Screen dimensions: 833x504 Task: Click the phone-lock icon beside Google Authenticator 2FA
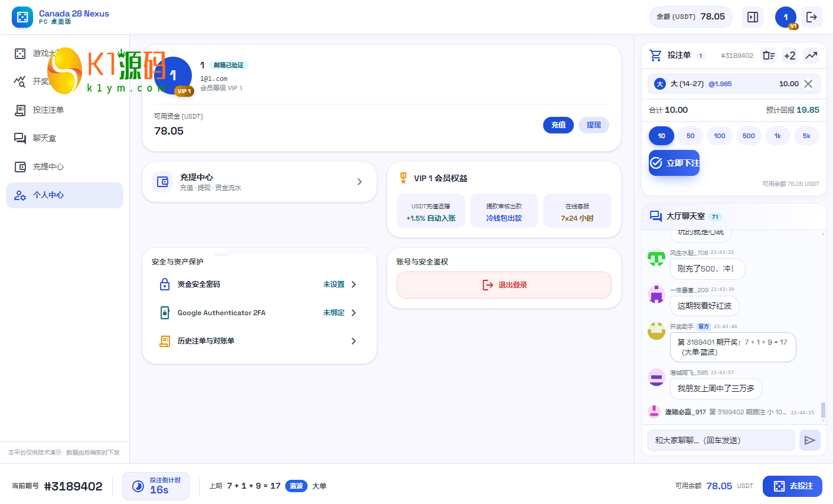tap(165, 313)
